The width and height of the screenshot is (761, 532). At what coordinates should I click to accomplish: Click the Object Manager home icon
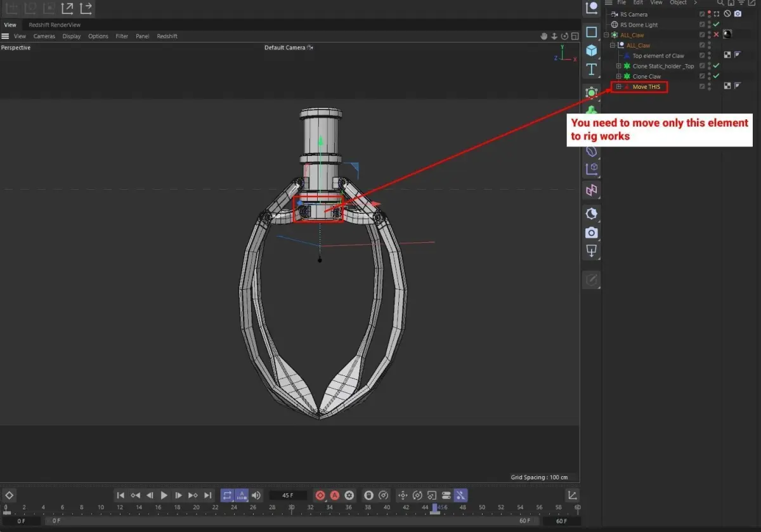tap(731, 3)
